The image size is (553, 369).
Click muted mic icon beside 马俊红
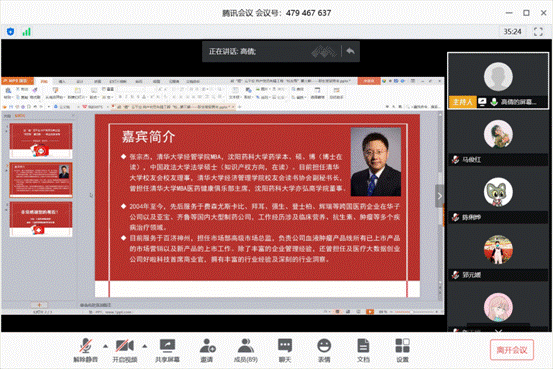tap(455, 159)
